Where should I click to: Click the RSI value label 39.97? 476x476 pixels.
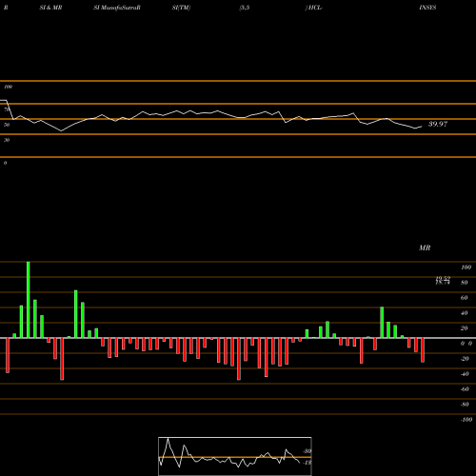pyautogui.click(x=438, y=124)
